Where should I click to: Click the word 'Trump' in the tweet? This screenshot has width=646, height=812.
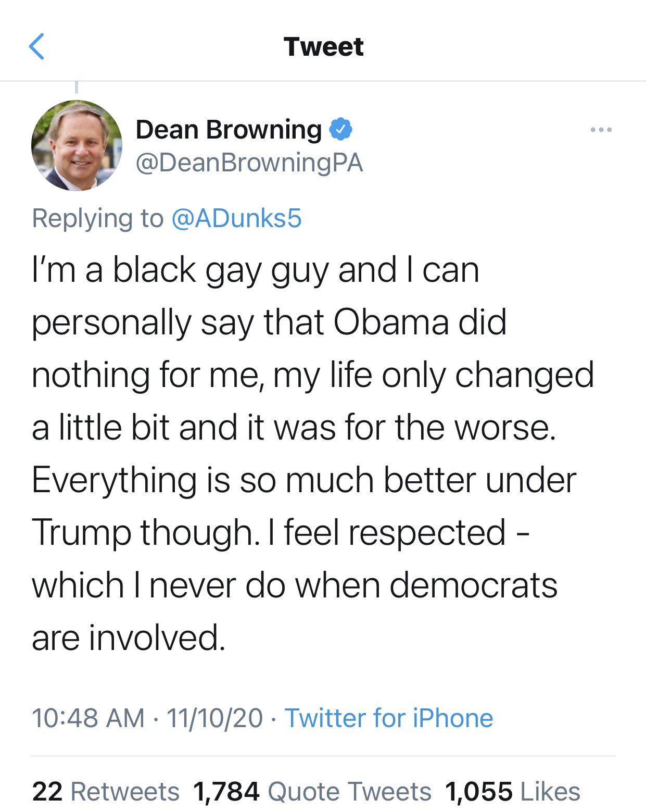tap(81, 532)
